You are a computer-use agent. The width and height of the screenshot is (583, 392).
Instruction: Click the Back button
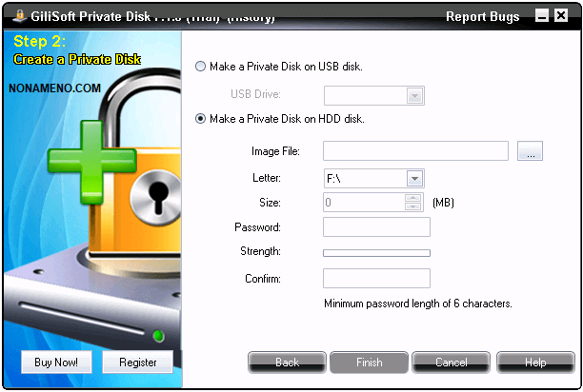[x=287, y=363]
